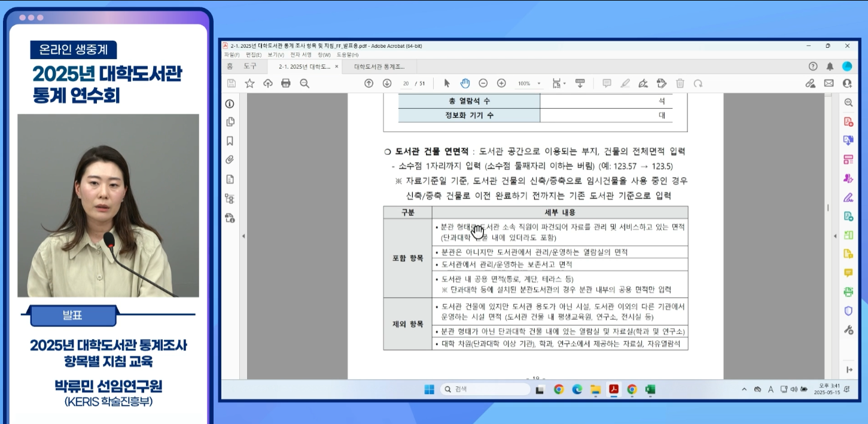868x424 pixels.
Task: Open the 보기(V) menu
Action: [x=276, y=55]
